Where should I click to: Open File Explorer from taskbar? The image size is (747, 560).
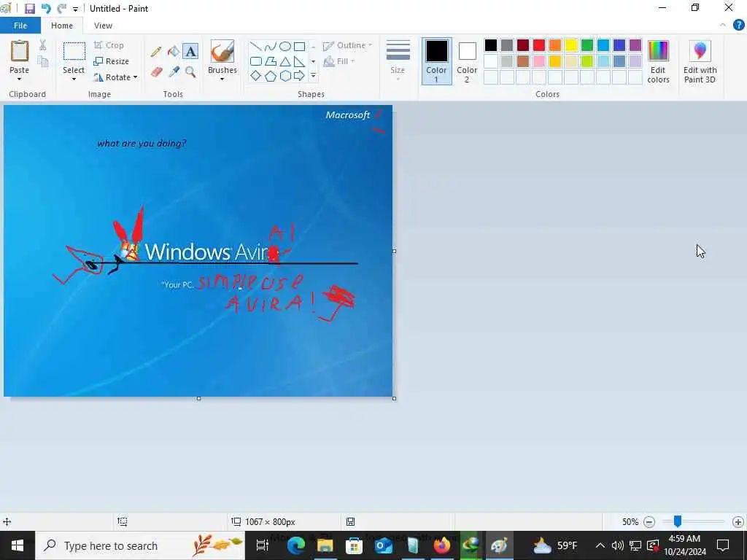click(x=325, y=545)
